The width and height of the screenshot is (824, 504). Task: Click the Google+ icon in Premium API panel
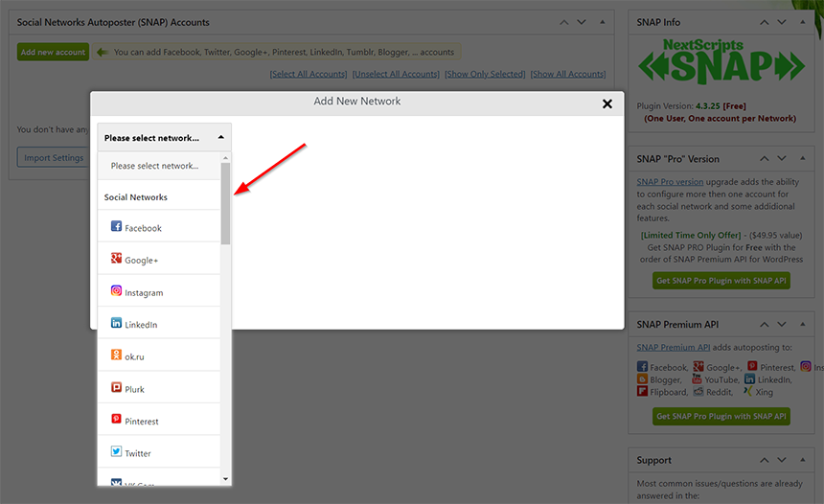pos(698,366)
